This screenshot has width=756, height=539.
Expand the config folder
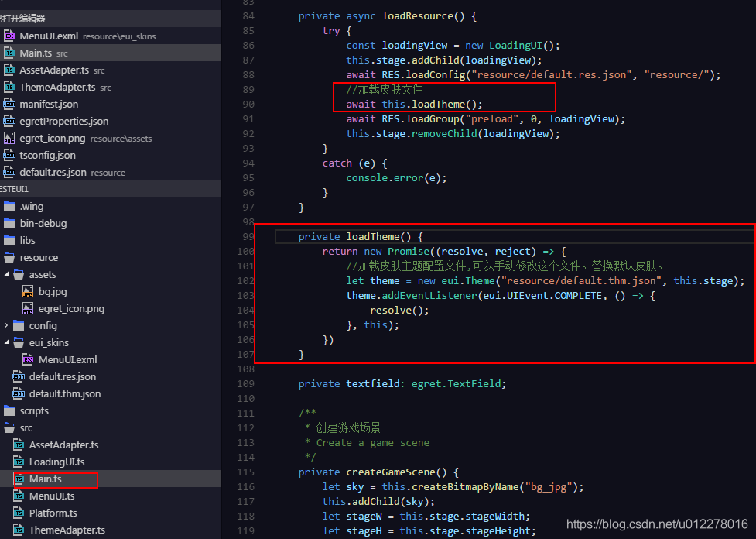(8, 325)
